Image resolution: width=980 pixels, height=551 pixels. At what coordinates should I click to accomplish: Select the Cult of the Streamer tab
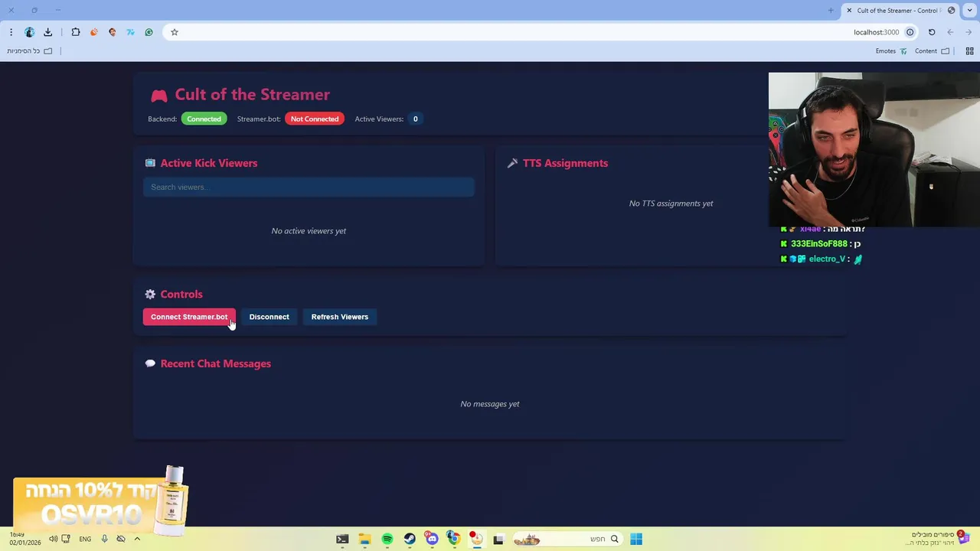pos(901,11)
